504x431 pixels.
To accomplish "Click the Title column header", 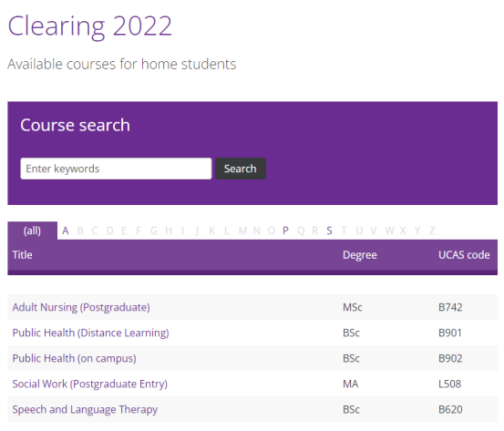I will 22,255.
